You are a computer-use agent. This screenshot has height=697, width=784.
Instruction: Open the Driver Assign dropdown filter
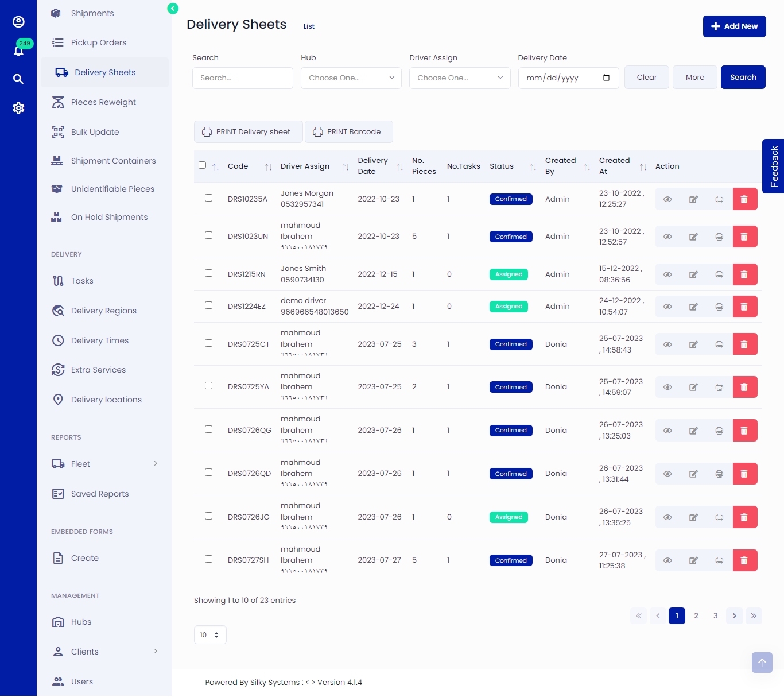(459, 78)
